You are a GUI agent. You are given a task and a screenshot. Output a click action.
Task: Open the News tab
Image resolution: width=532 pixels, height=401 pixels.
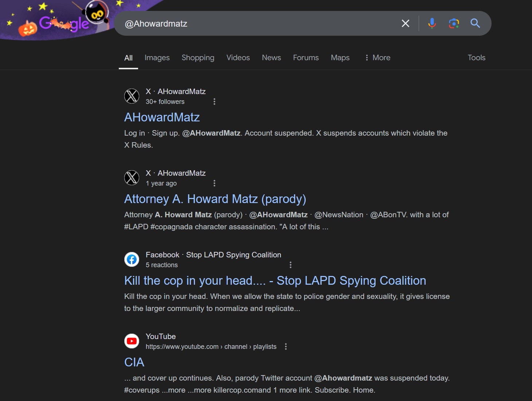tap(271, 58)
